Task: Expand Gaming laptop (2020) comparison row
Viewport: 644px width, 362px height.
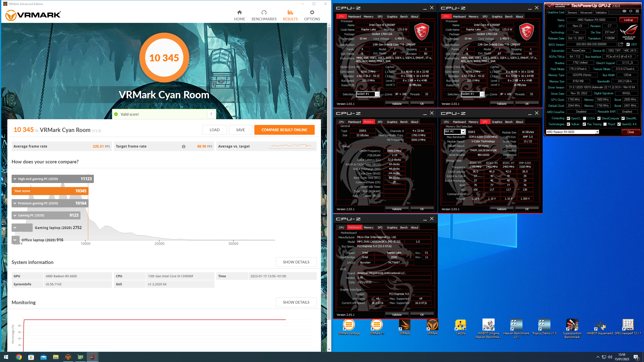Action: coord(22,228)
